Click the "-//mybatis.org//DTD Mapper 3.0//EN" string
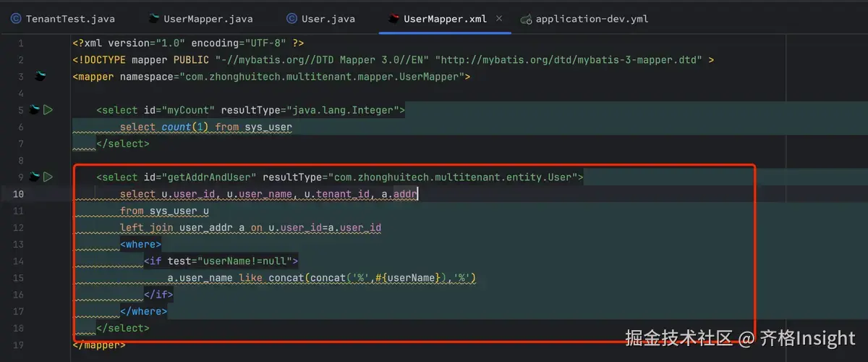868x362 pixels. click(323, 59)
